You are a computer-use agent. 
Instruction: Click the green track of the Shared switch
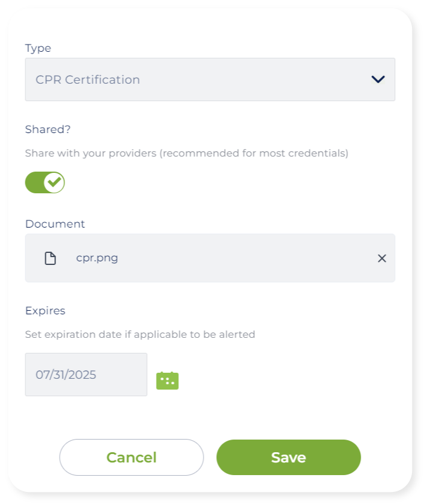point(34,182)
